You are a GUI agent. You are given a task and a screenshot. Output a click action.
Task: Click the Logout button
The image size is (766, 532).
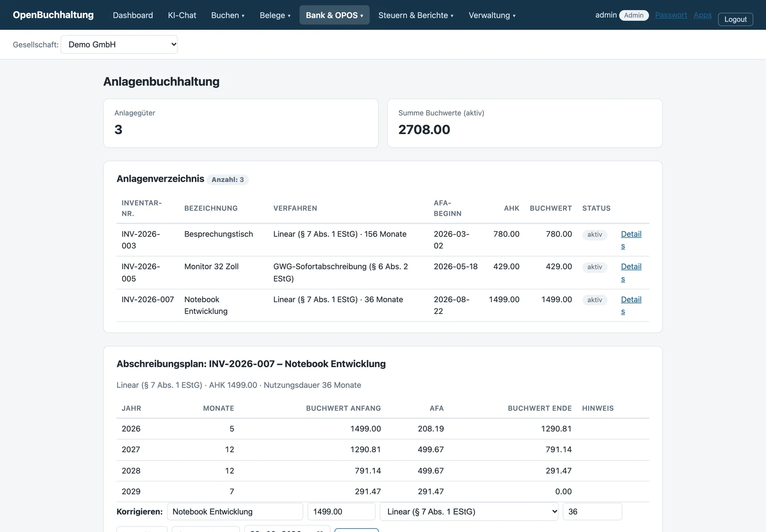[x=735, y=19]
